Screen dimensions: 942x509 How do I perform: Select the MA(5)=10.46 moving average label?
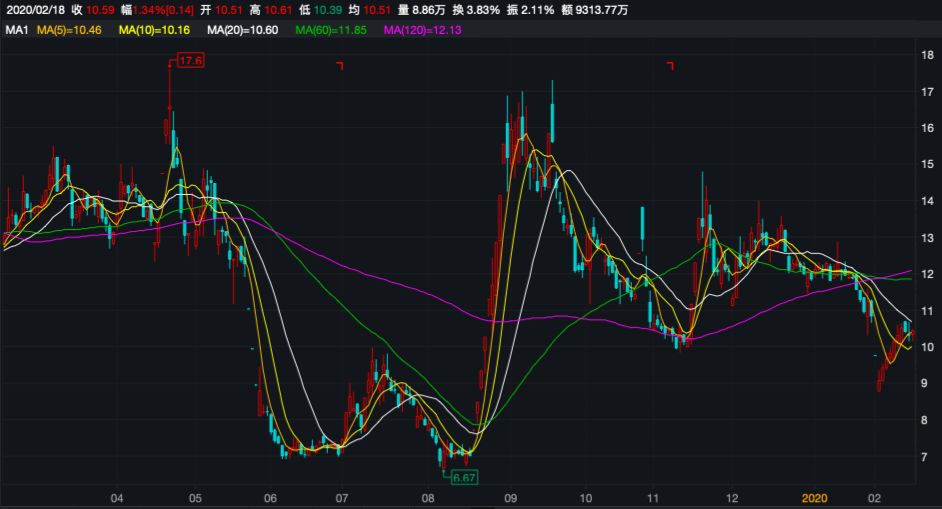pos(69,30)
